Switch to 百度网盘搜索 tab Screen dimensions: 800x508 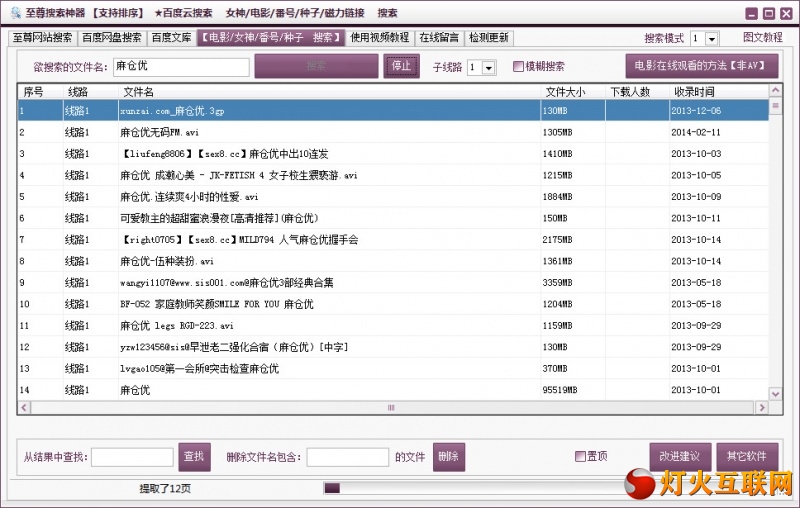coord(112,38)
